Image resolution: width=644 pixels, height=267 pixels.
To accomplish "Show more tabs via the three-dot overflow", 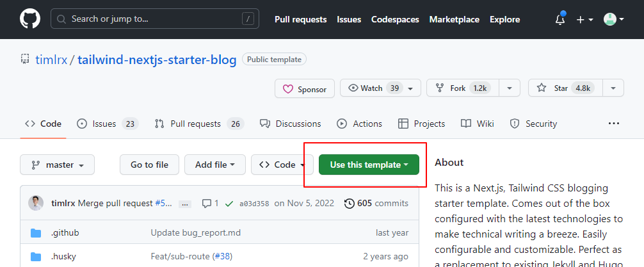I will [614, 123].
